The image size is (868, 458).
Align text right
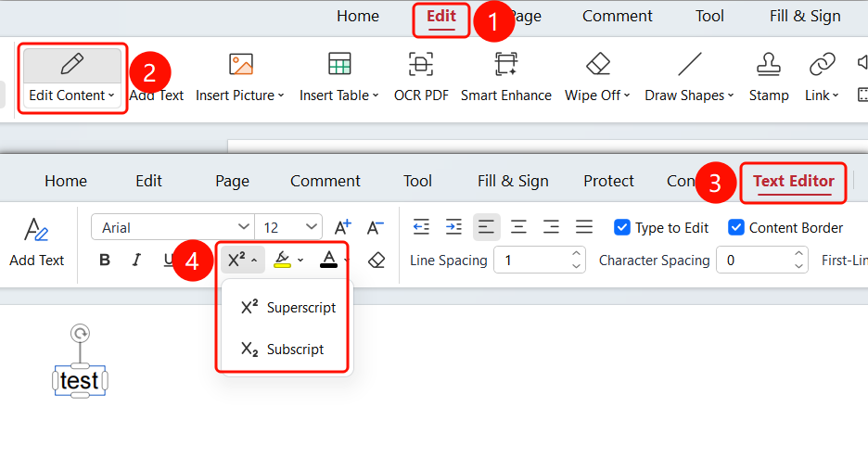(551, 227)
